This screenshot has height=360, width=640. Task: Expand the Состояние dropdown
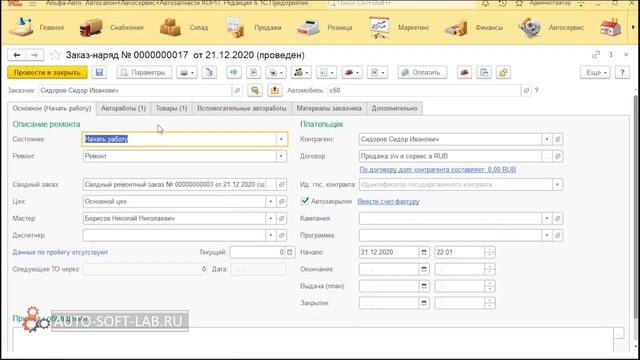tap(281, 139)
